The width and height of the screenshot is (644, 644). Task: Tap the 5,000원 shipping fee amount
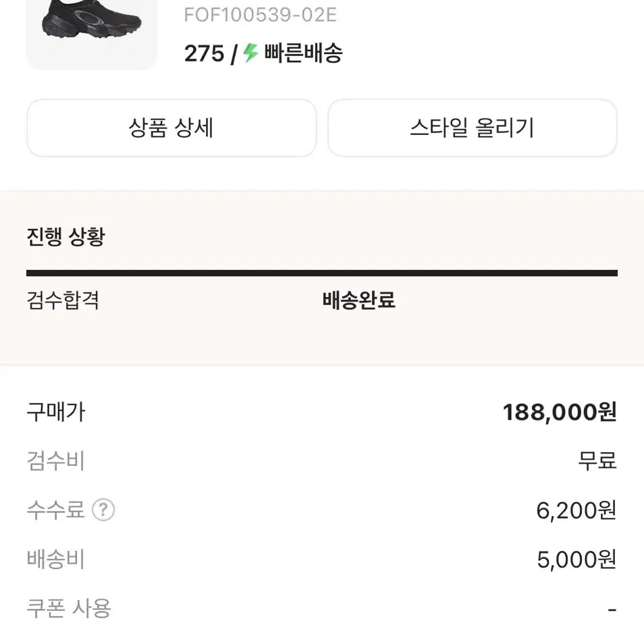click(x=576, y=560)
